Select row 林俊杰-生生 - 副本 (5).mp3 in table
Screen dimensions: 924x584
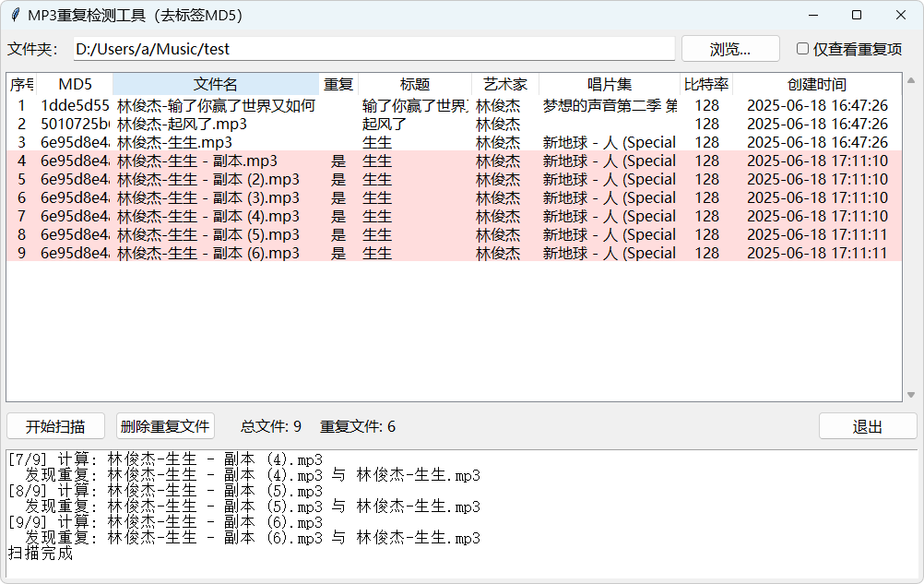click(x=454, y=234)
